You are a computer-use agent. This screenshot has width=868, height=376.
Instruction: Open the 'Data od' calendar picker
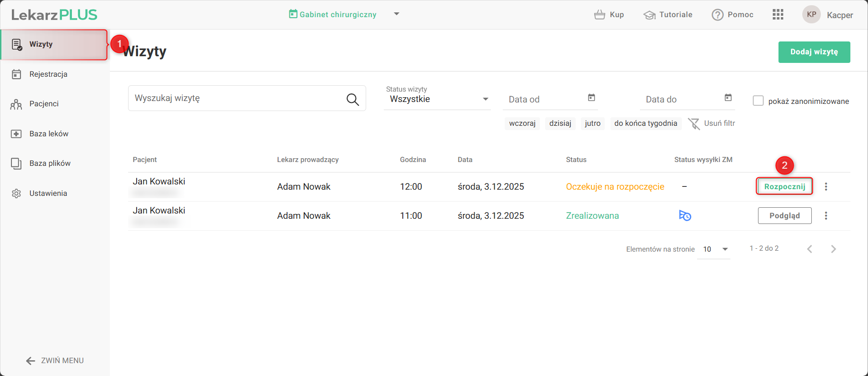point(591,98)
